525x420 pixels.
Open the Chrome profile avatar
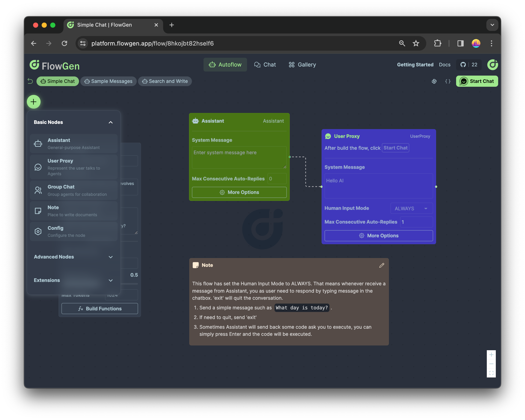pyautogui.click(x=476, y=43)
